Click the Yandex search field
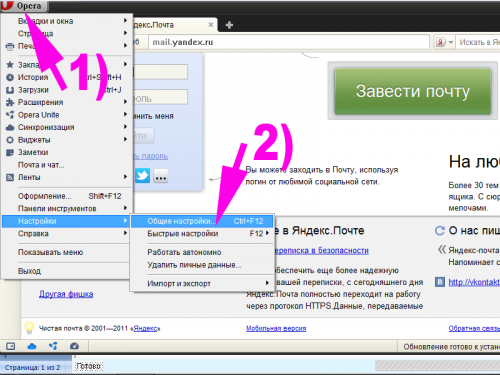The image size is (500, 375). coord(478,42)
